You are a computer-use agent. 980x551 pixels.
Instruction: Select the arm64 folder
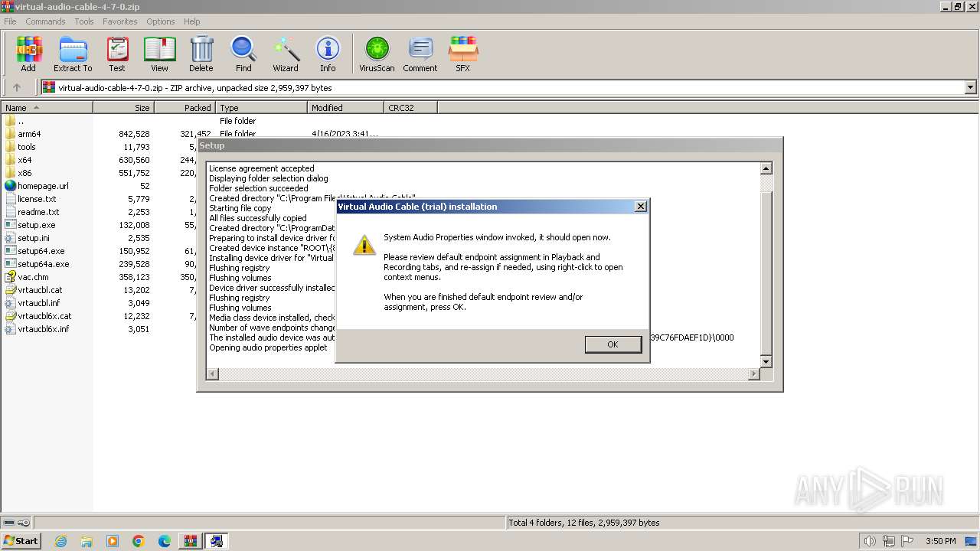tap(29, 134)
